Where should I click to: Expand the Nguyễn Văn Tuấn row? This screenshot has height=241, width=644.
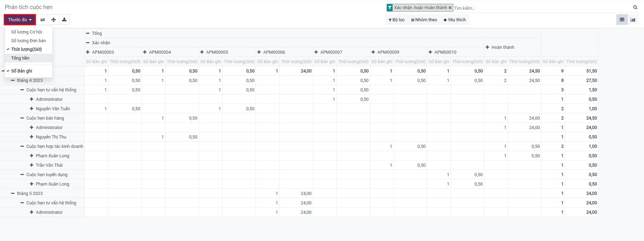(50, 109)
